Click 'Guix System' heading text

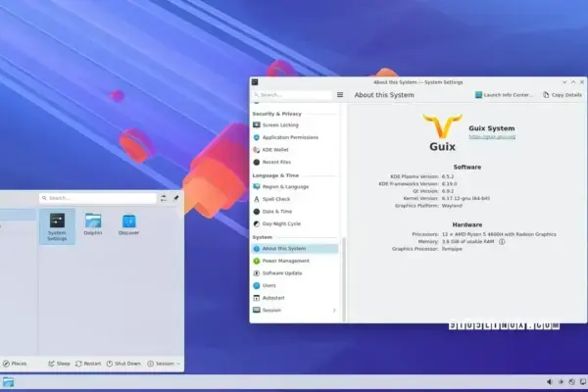[x=492, y=128]
